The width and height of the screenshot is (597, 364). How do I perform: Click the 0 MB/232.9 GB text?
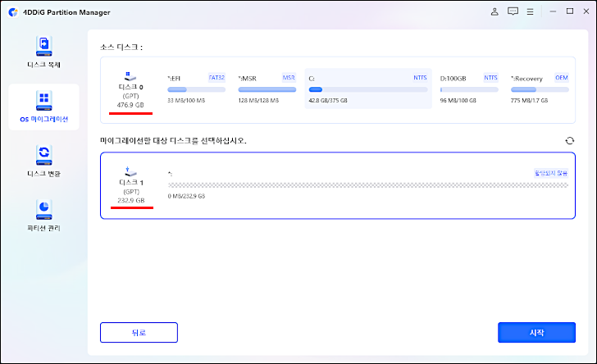[187, 196]
